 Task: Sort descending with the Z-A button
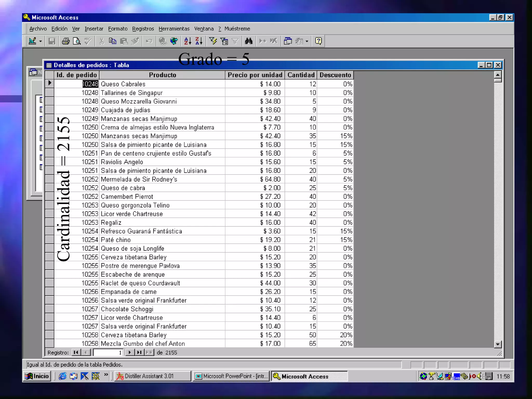click(199, 41)
